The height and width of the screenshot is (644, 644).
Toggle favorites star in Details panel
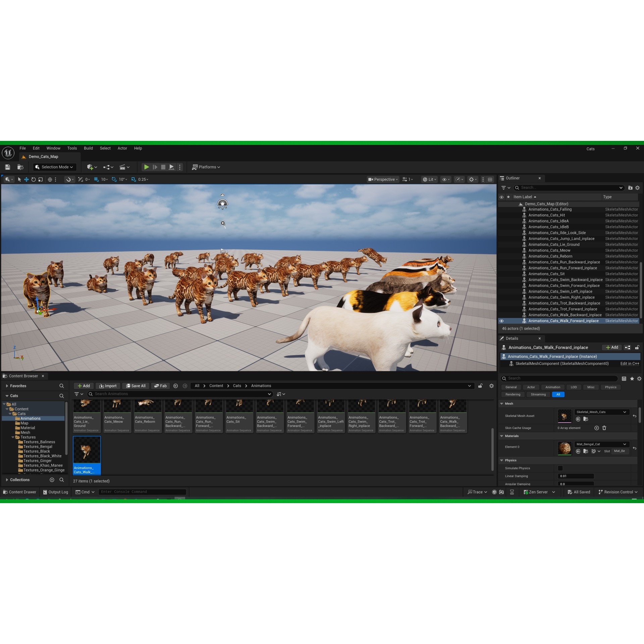[x=632, y=379]
